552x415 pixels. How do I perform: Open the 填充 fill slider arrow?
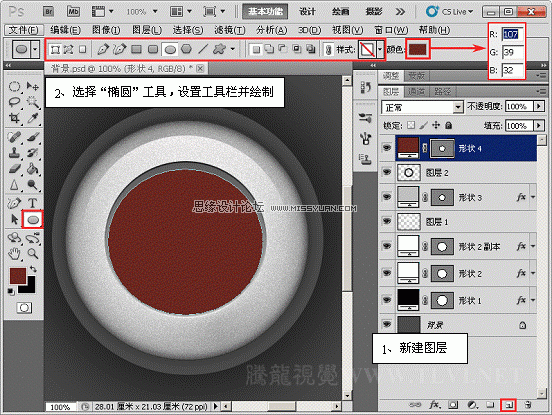[539, 125]
